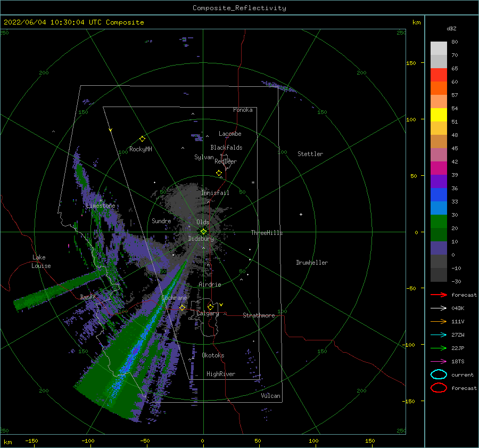Click the Banff label
The image size is (479, 448).
point(88,297)
